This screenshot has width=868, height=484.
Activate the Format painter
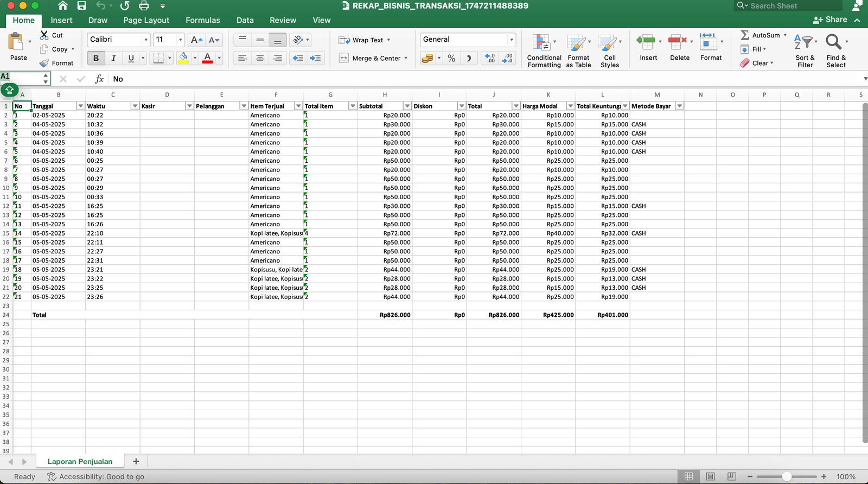tap(56, 63)
